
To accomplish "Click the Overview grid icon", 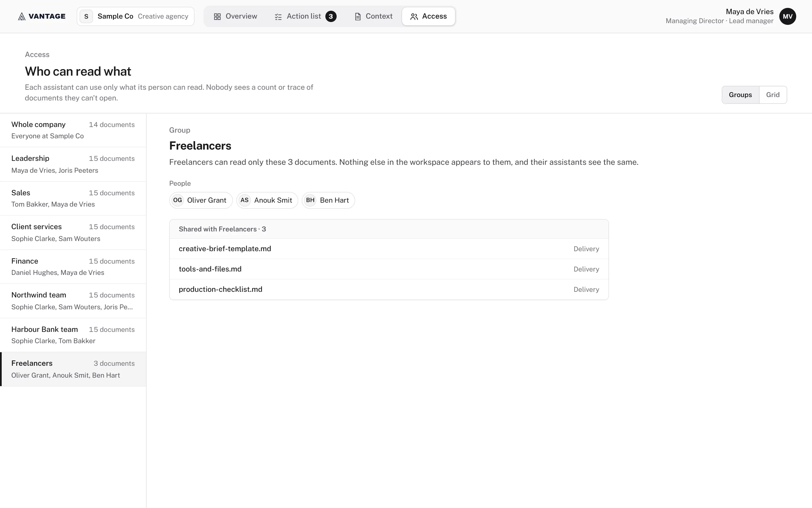I will 217,16.
